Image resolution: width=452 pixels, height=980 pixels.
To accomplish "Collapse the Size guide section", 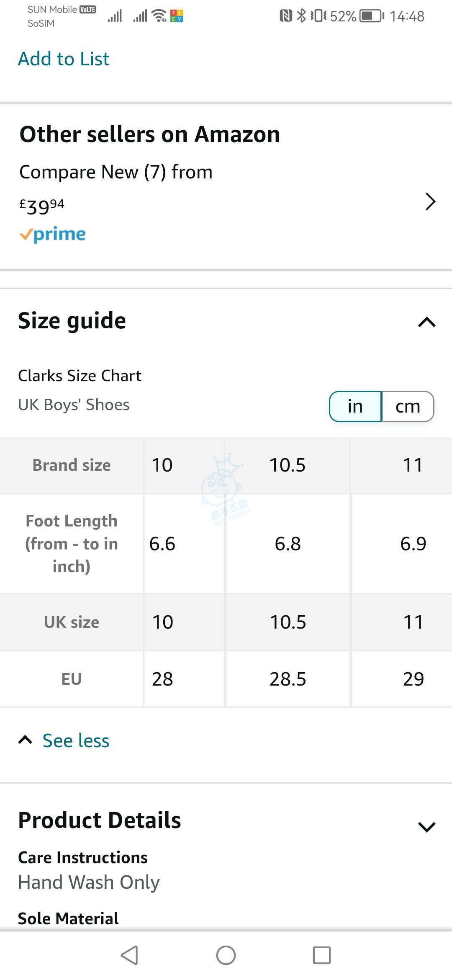I will click(x=427, y=322).
